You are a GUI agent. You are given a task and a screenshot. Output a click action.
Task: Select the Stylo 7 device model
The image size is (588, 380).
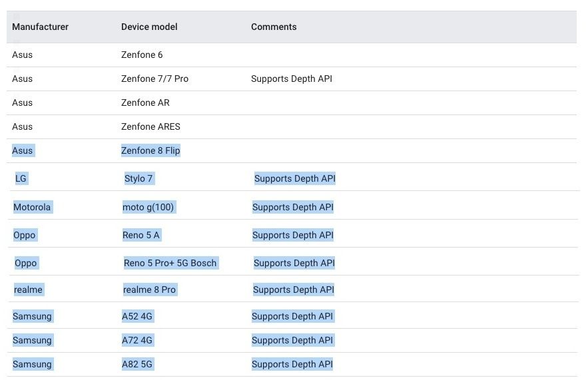139,178
